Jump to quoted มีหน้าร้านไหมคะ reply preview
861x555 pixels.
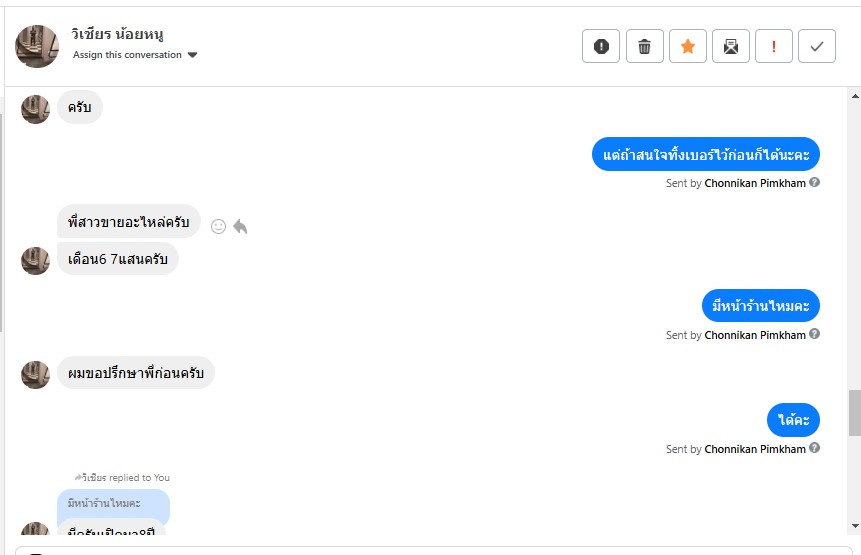tap(114, 503)
